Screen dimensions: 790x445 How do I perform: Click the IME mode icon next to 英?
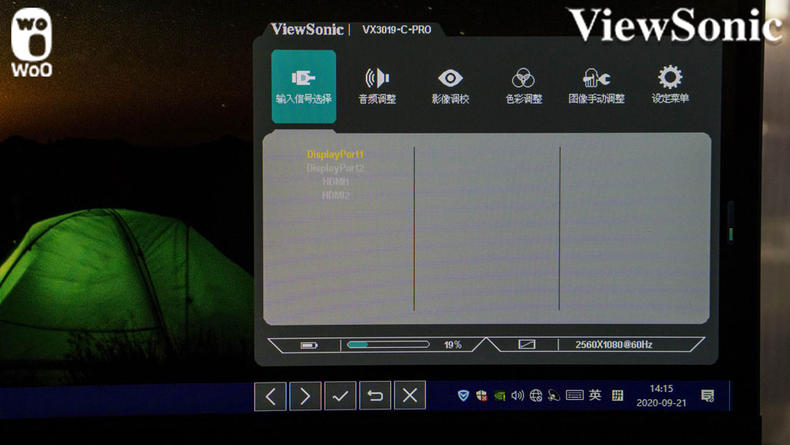point(617,396)
